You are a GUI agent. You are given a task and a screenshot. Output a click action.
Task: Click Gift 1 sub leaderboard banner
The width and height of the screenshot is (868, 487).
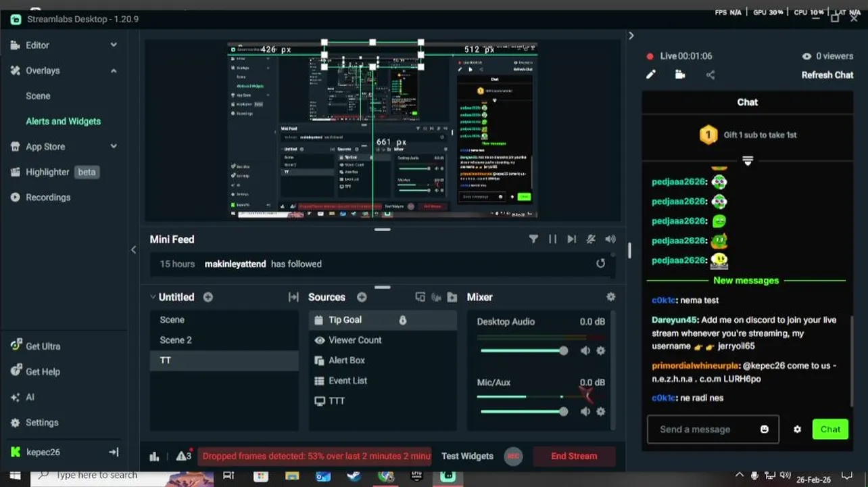point(748,135)
